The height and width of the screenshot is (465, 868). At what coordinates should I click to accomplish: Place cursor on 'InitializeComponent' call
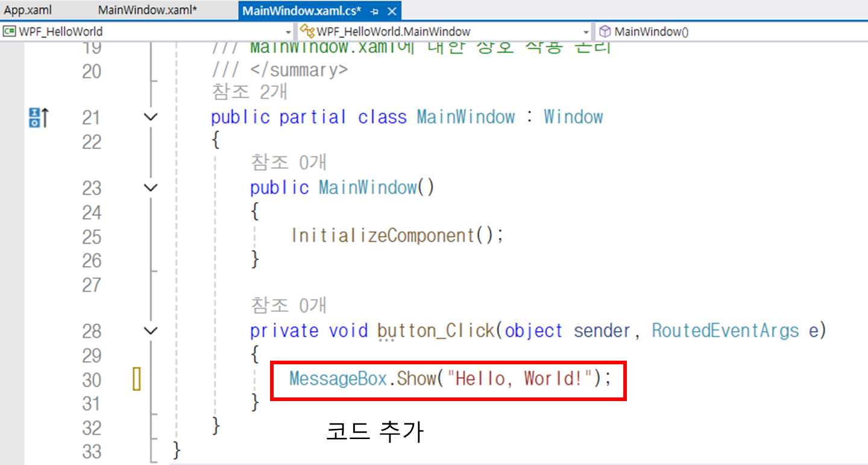click(x=383, y=235)
